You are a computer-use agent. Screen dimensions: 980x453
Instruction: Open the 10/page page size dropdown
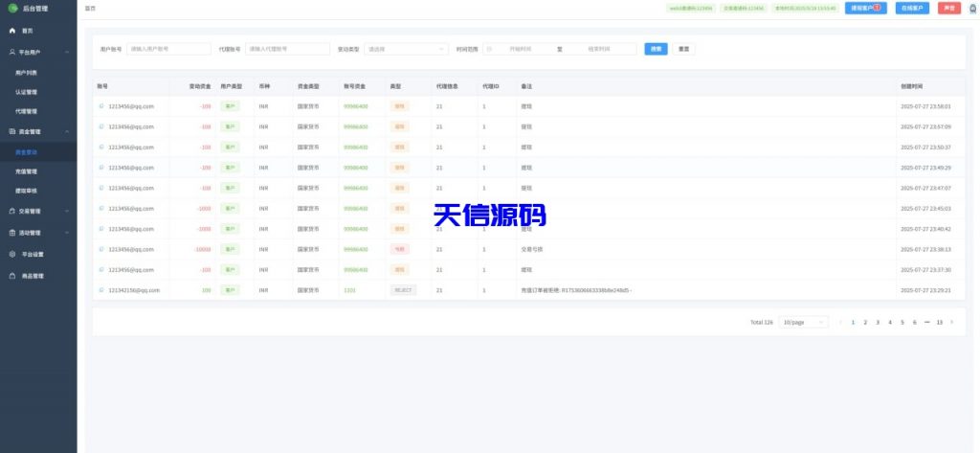click(x=803, y=323)
